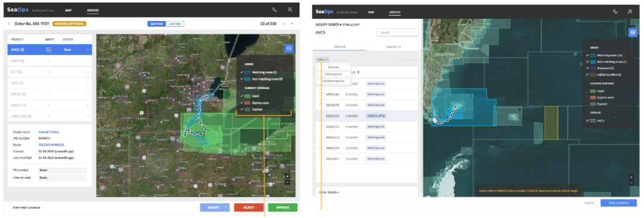Click yellow Added by office color swatch

tap(594, 74)
